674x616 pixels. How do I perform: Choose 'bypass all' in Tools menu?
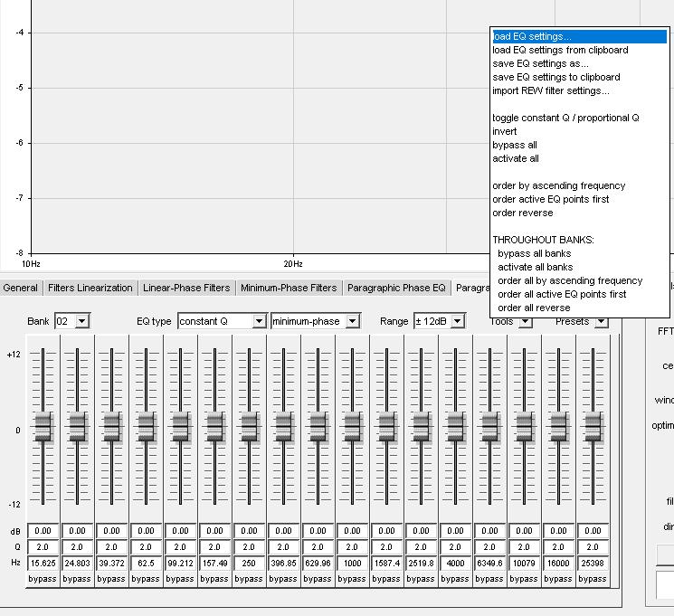(515, 145)
